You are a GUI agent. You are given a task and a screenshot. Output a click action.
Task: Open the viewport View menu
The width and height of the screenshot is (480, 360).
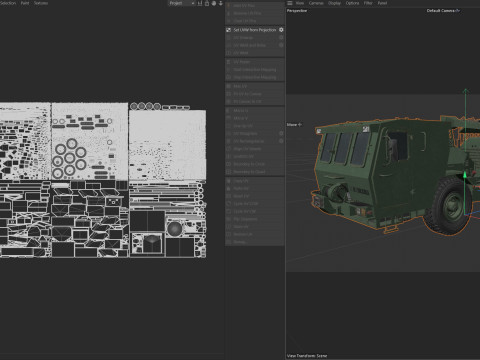point(300,3)
